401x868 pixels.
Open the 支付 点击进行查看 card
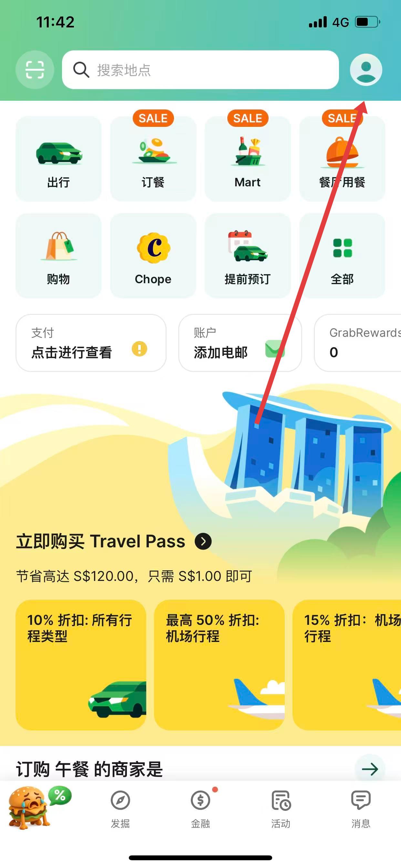pos(91,343)
